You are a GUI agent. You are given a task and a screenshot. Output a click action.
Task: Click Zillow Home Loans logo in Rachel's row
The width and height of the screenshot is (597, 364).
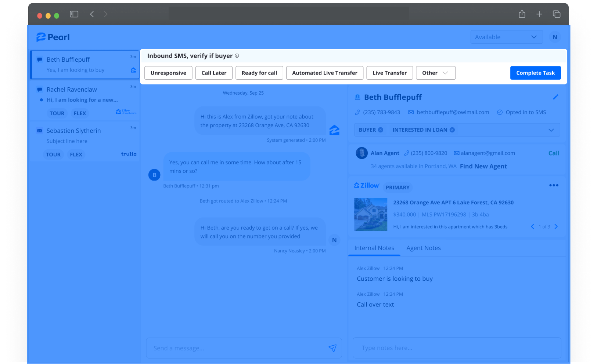point(126,112)
